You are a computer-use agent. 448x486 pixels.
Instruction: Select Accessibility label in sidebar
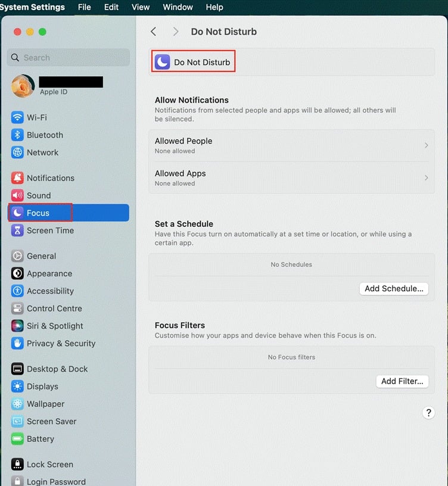pyautogui.click(x=50, y=291)
